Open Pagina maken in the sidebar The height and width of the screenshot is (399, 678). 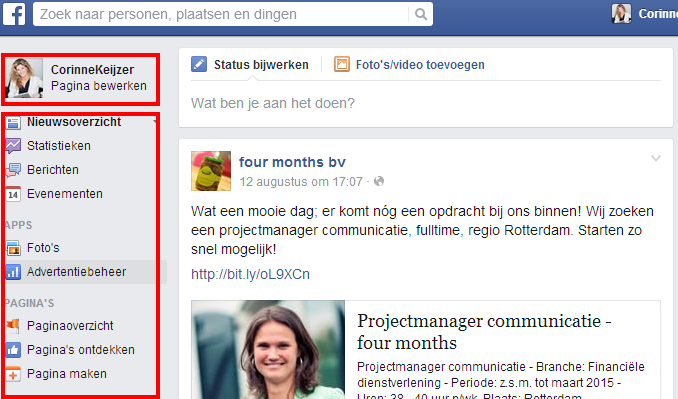coord(67,374)
